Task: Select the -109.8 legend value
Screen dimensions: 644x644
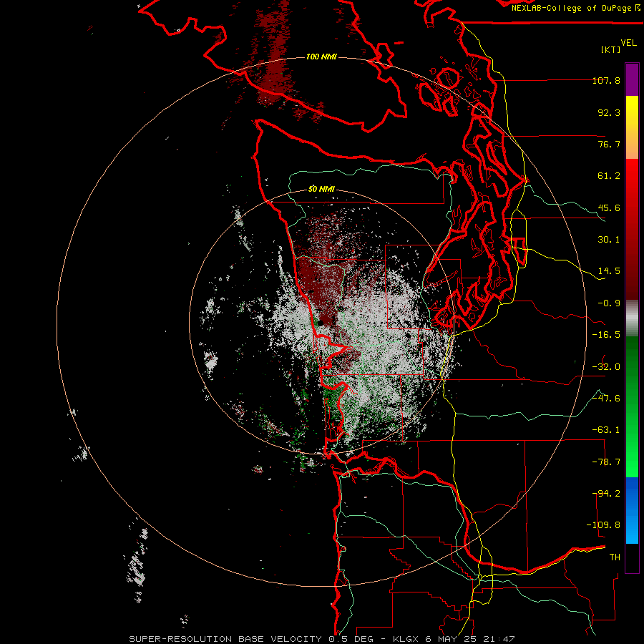Action: click(x=604, y=525)
